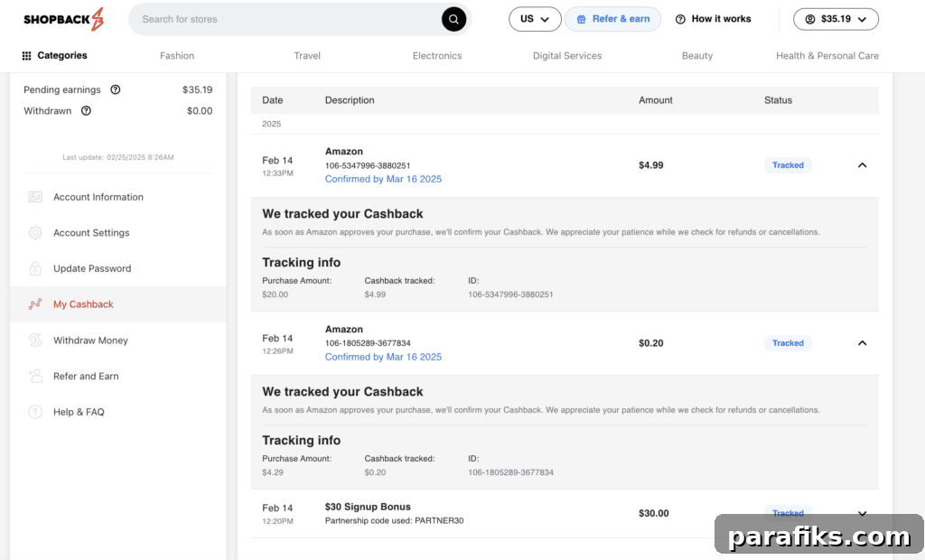Click the $4.99 amount cell
This screenshot has width=925, height=560.
point(650,165)
